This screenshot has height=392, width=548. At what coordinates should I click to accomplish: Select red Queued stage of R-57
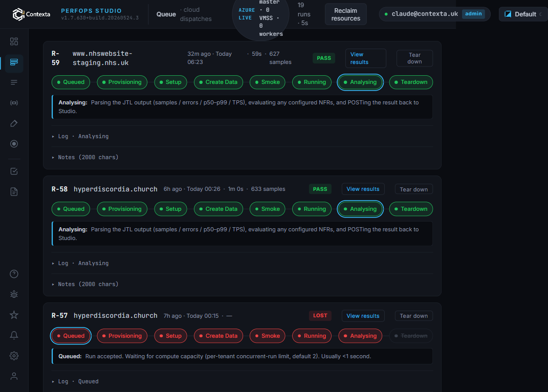click(71, 336)
